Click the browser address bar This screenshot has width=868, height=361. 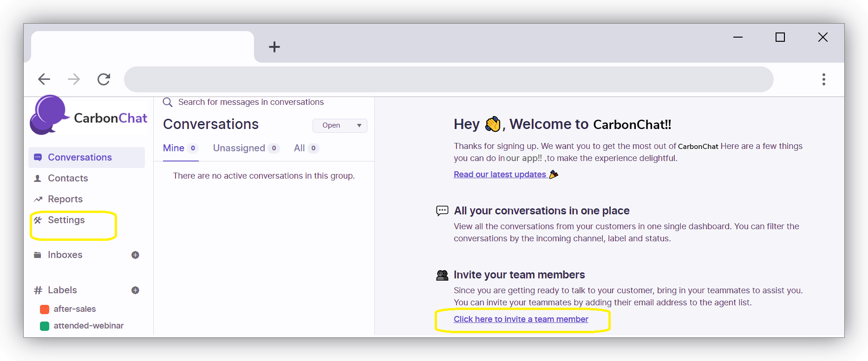point(448,79)
